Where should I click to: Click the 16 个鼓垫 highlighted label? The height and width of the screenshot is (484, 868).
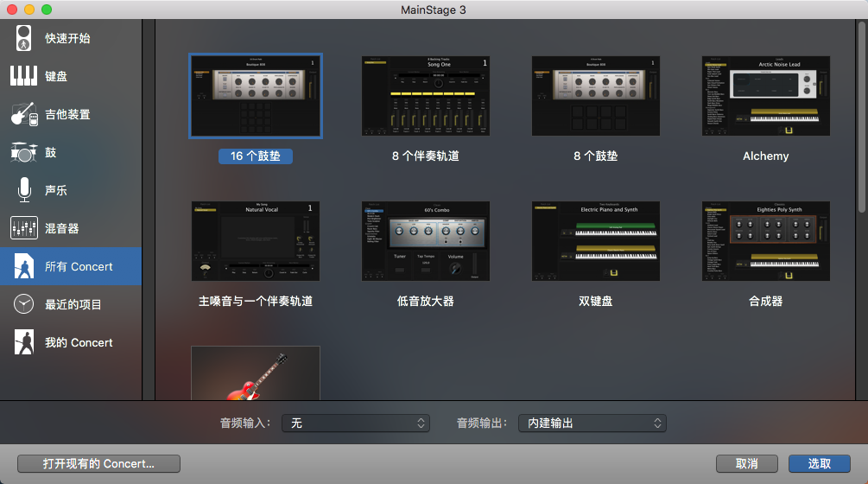(x=255, y=156)
